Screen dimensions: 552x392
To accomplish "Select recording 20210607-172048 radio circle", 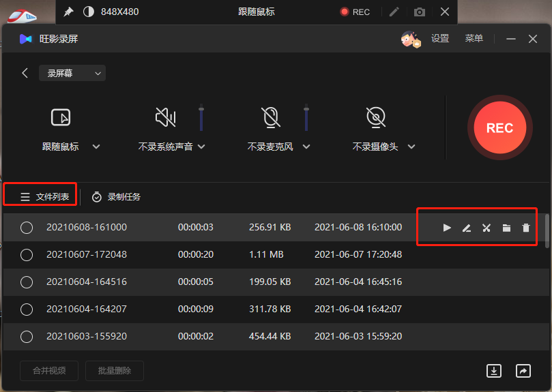I will click(27, 255).
